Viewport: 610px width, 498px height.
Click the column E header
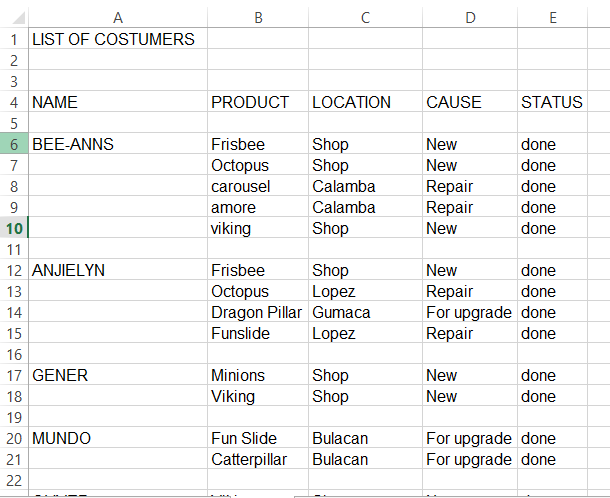pyautogui.click(x=552, y=17)
